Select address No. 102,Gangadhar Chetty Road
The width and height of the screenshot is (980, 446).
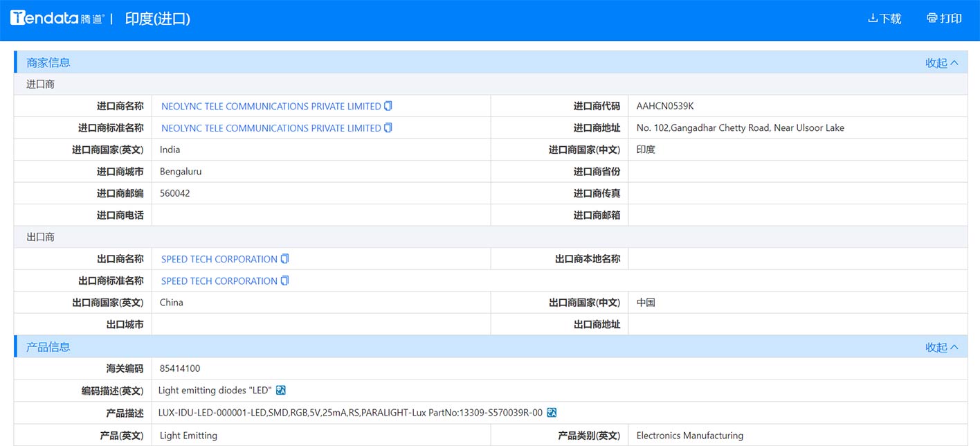pos(741,128)
